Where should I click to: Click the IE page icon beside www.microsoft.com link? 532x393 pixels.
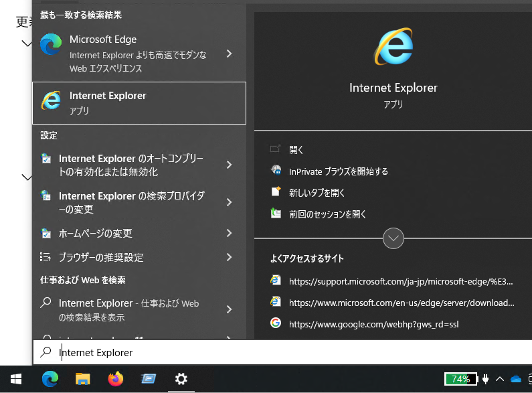[276, 301]
